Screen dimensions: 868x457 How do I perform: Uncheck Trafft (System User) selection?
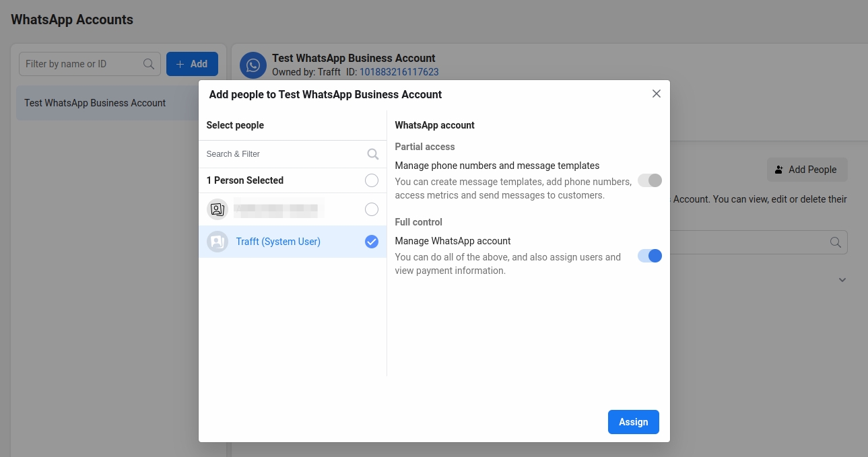[371, 242]
